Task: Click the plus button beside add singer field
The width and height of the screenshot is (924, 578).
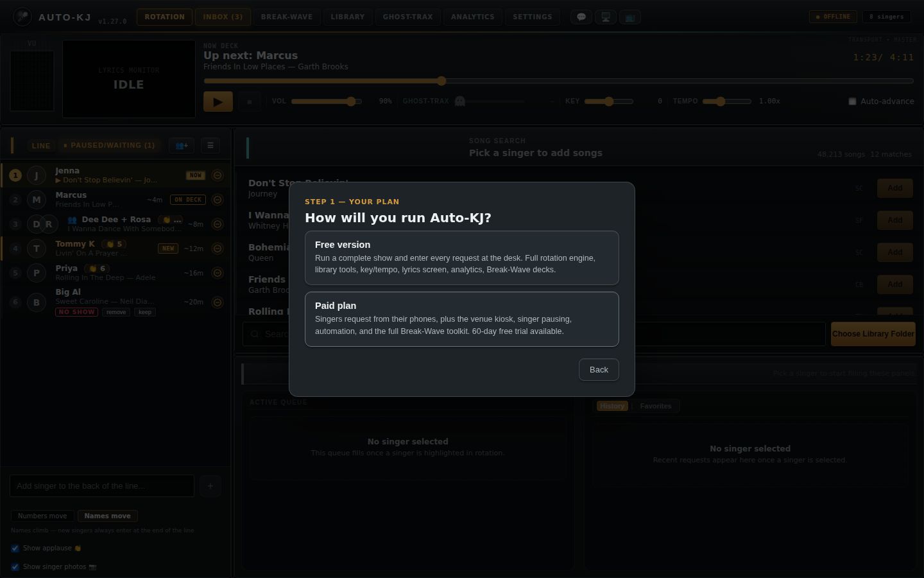Action: point(210,486)
